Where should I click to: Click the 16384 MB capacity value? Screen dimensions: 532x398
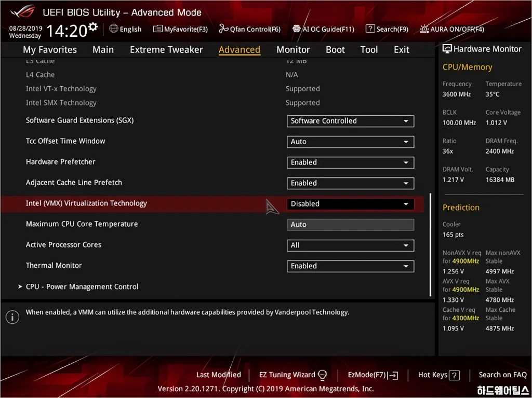pyautogui.click(x=500, y=180)
